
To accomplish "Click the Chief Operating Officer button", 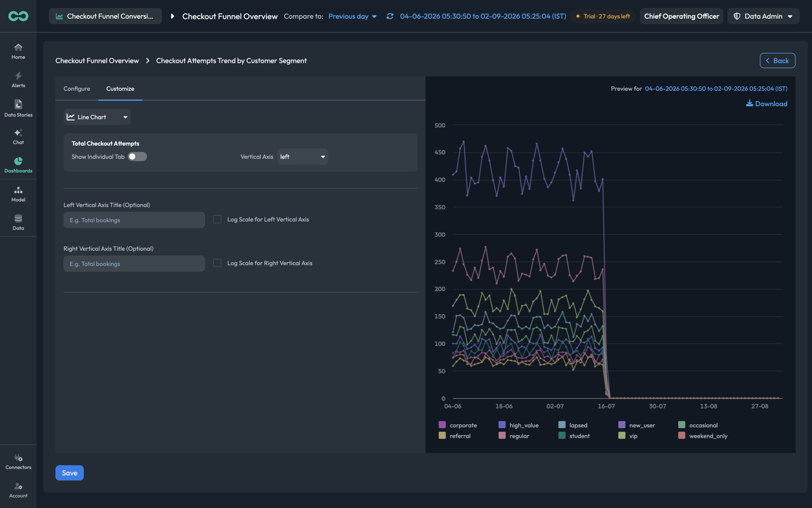I will point(682,16).
